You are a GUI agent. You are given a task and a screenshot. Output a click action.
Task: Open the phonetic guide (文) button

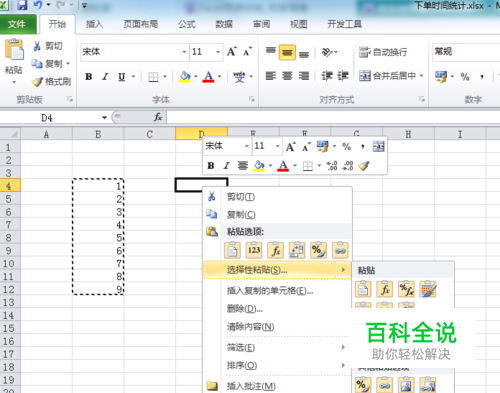click(x=239, y=77)
